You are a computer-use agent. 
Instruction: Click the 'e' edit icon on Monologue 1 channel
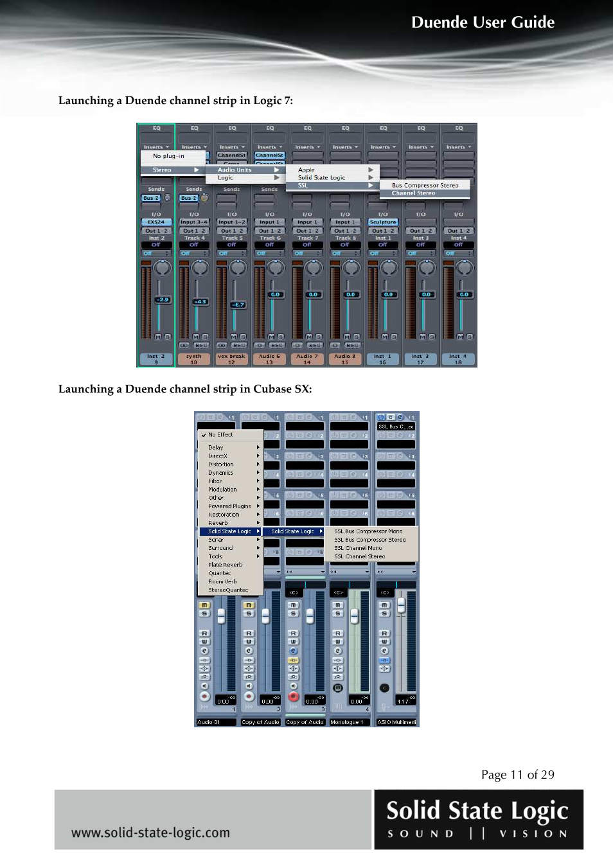338,651
